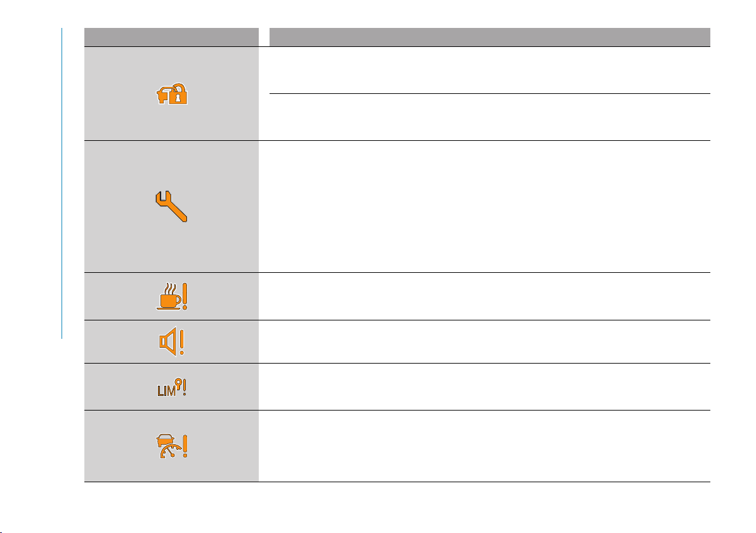Viewport: 756px width, 533px height.
Task: Select the orange wrench service icon
Action: click(171, 207)
